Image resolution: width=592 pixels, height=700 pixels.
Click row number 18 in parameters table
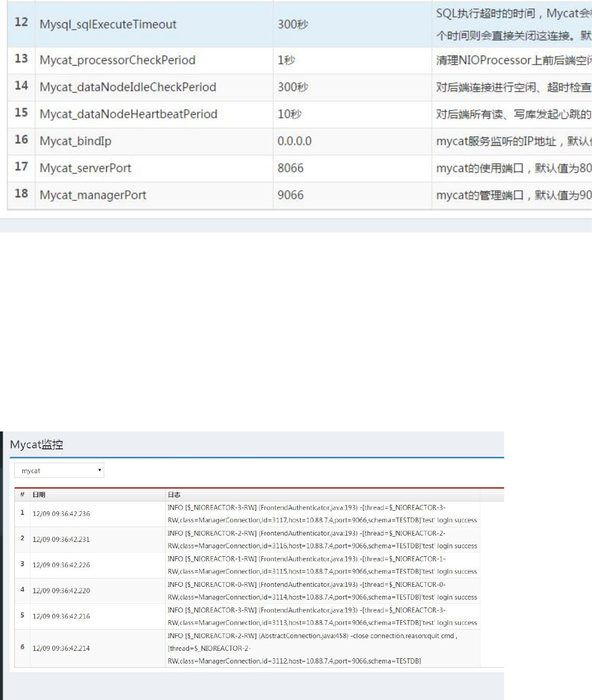coord(21,194)
